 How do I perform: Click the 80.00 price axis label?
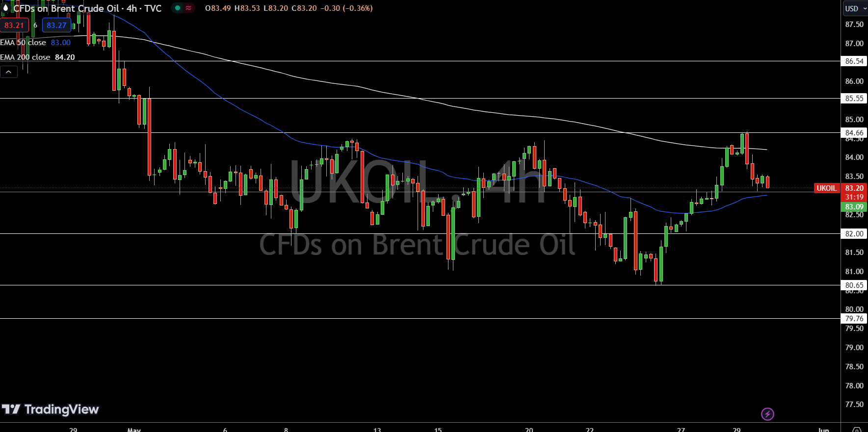coord(854,309)
